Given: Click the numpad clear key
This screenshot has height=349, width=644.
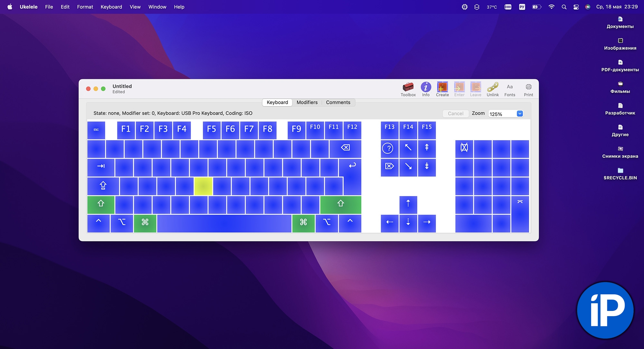Looking at the screenshot, I should pos(464,148).
